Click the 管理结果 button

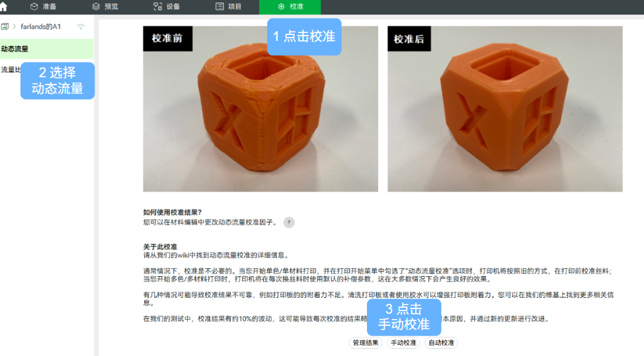click(x=366, y=343)
